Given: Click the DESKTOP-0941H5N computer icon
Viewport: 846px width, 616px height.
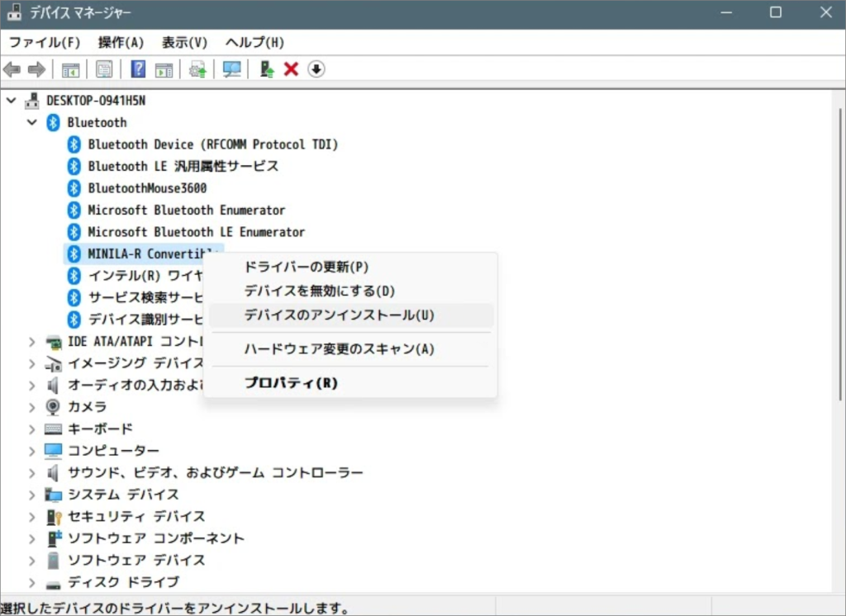Looking at the screenshot, I should tap(32, 101).
